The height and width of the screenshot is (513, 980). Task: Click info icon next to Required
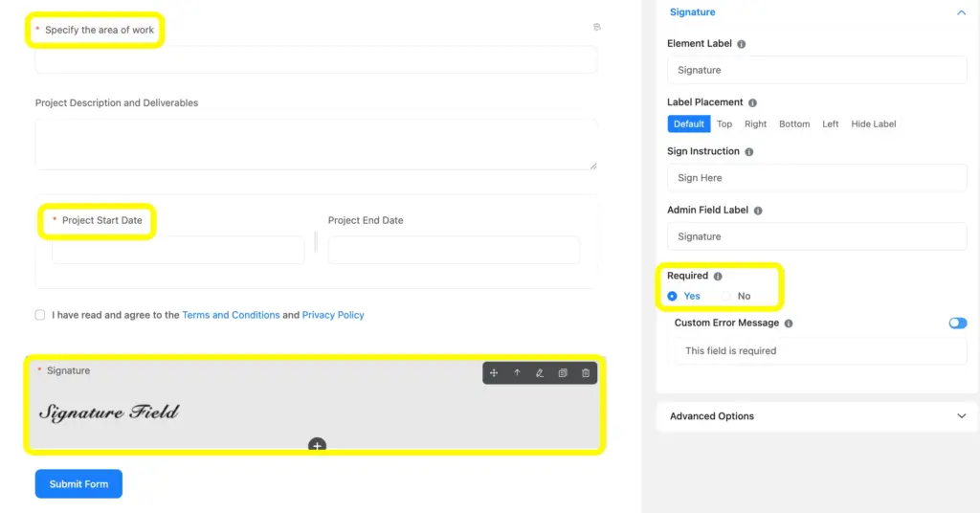[718, 277]
